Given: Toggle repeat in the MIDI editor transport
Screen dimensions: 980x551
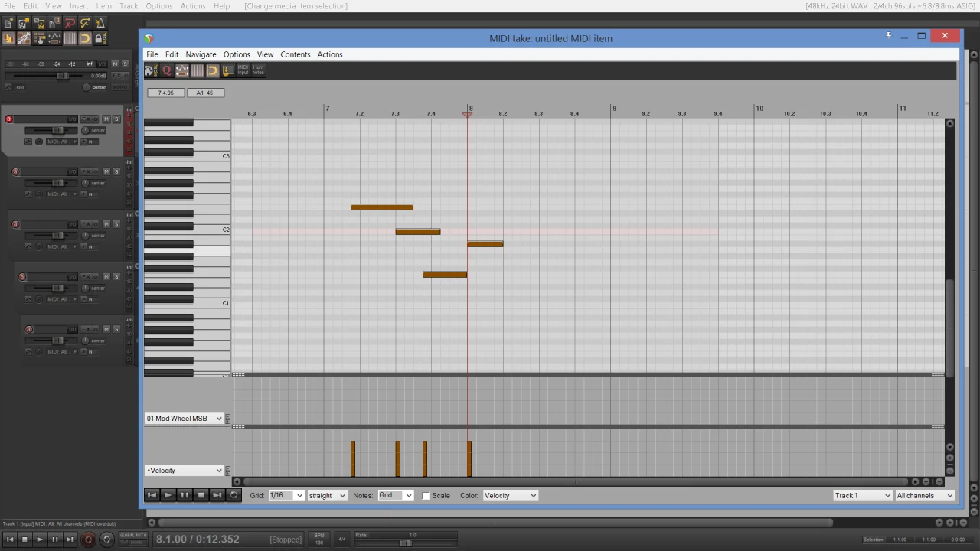Looking at the screenshot, I should click(x=234, y=495).
